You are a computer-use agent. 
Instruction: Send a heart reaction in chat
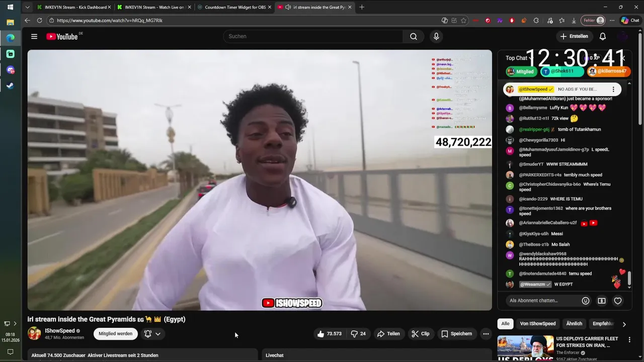[618, 301]
